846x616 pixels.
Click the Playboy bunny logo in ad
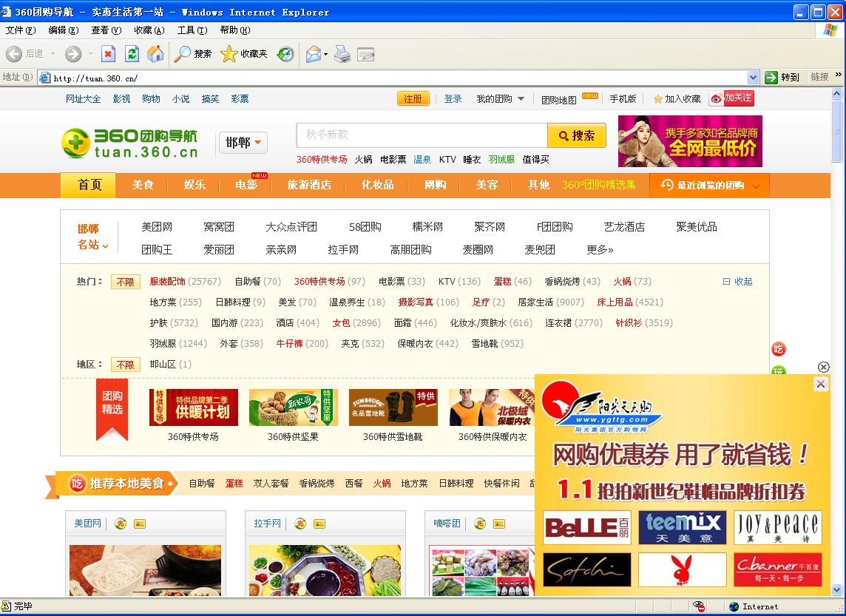pos(682,569)
